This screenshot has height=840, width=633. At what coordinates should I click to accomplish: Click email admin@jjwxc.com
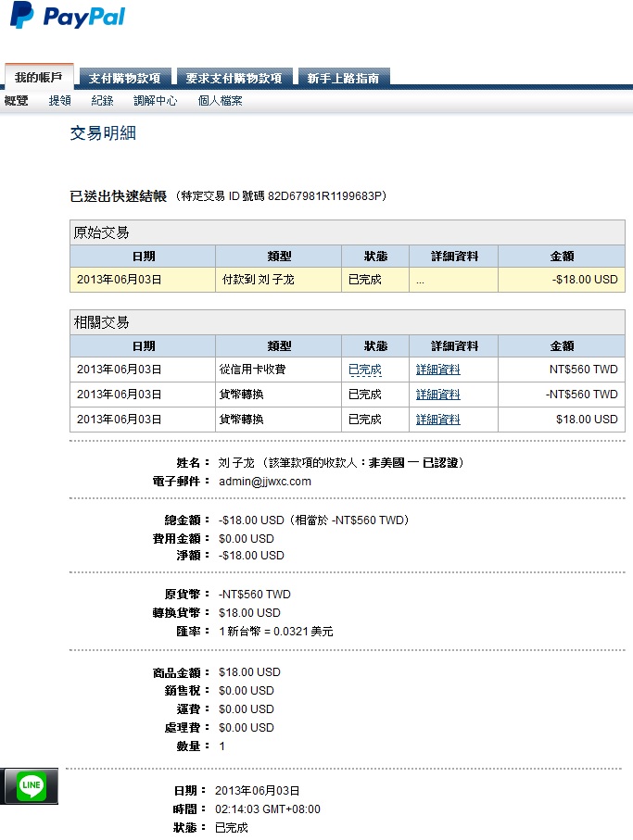(265, 481)
